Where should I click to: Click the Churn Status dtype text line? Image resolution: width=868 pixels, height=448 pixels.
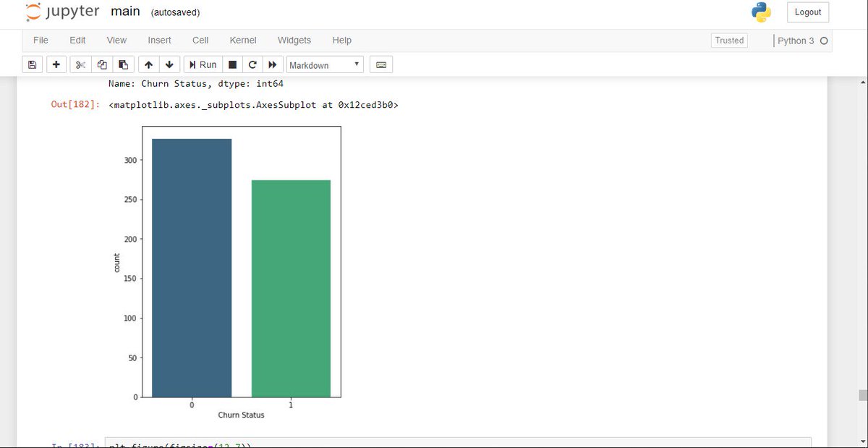(x=196, y=84)
